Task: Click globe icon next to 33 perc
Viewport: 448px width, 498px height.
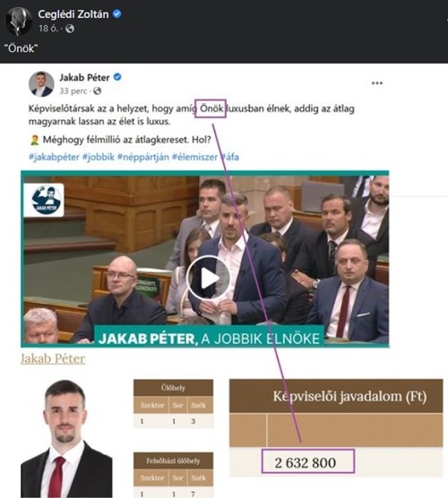Action: (x=98, y=91)
